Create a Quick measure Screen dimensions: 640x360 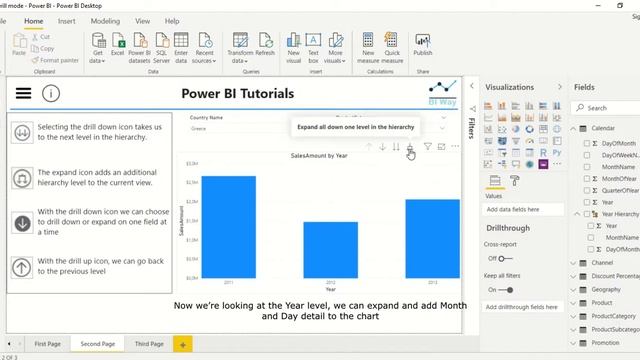tap(392, 48)
